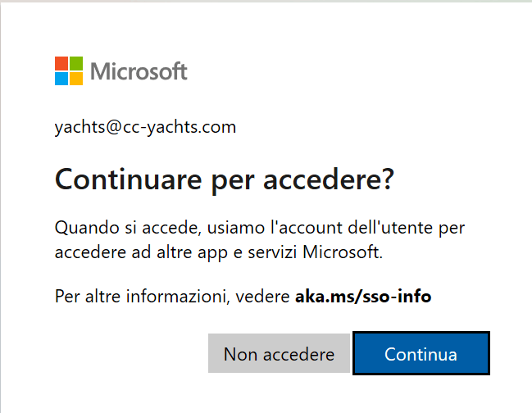Viewport: 532px width, 413px height.
Task: Click the red square of Microsoft logo
Action: [61, 63]
